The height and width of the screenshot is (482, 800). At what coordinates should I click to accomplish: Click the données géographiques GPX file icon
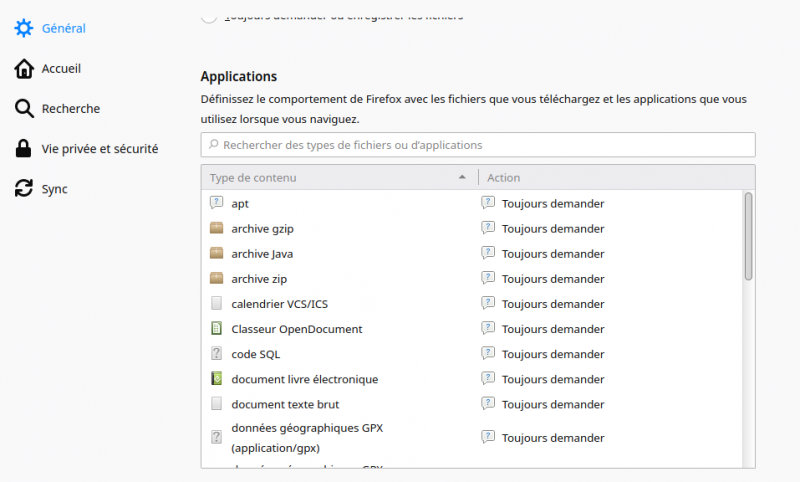216,437
